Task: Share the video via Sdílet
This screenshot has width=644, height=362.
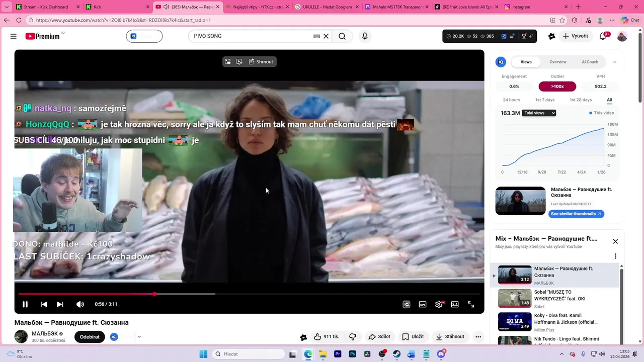Action: tap(379, 337)
